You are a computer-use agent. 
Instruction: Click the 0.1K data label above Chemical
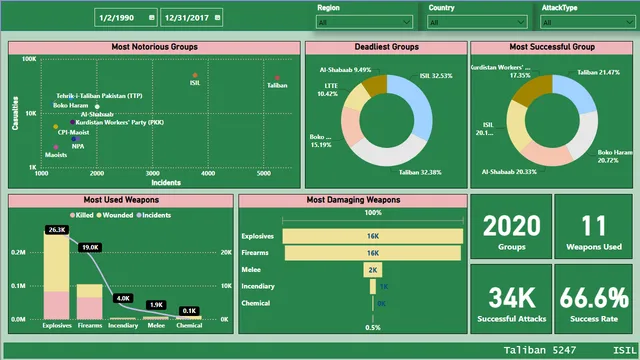189,311
